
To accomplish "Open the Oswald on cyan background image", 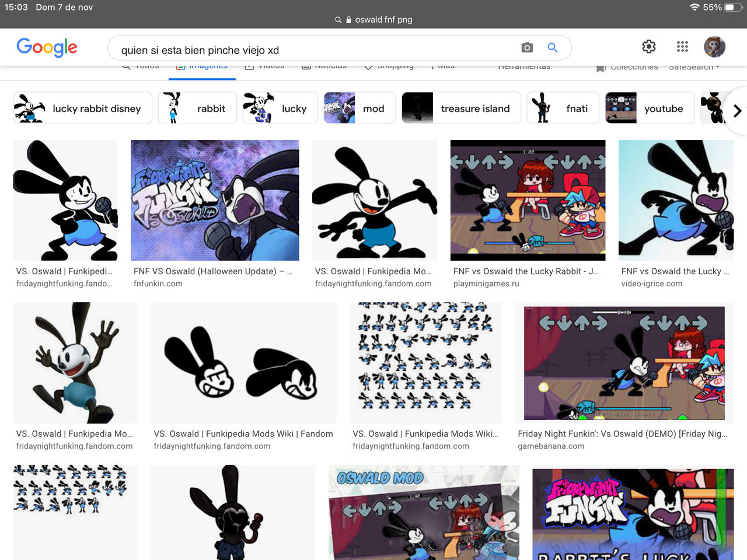I will [676, 200].
